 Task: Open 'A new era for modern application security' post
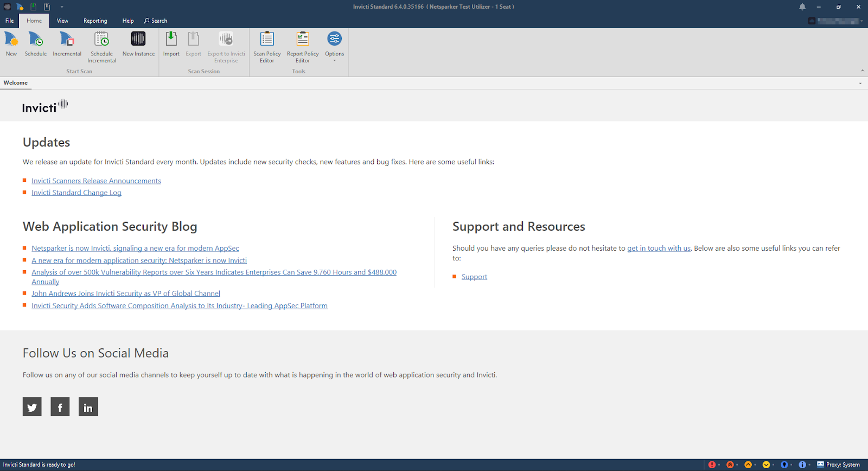pos(139,260)
